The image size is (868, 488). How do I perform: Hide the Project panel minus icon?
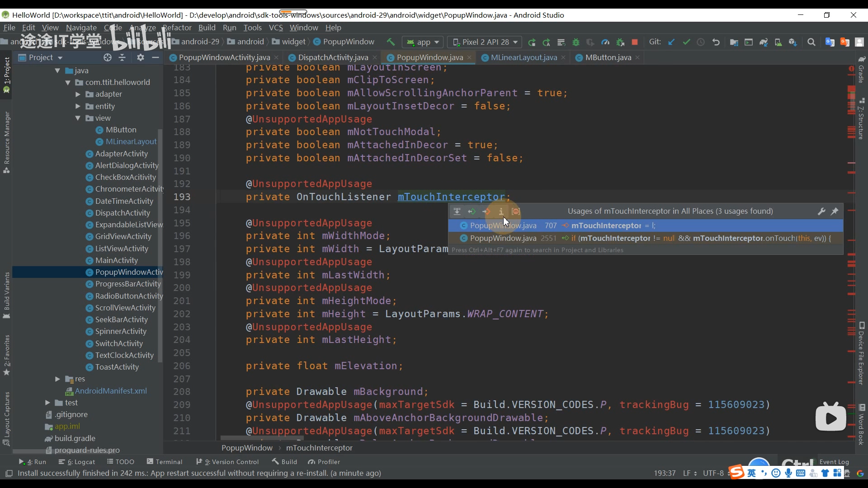[x=156, y=57]
